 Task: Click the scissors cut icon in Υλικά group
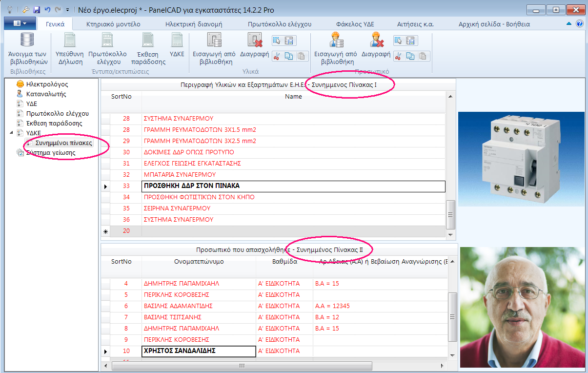(277, 56)
